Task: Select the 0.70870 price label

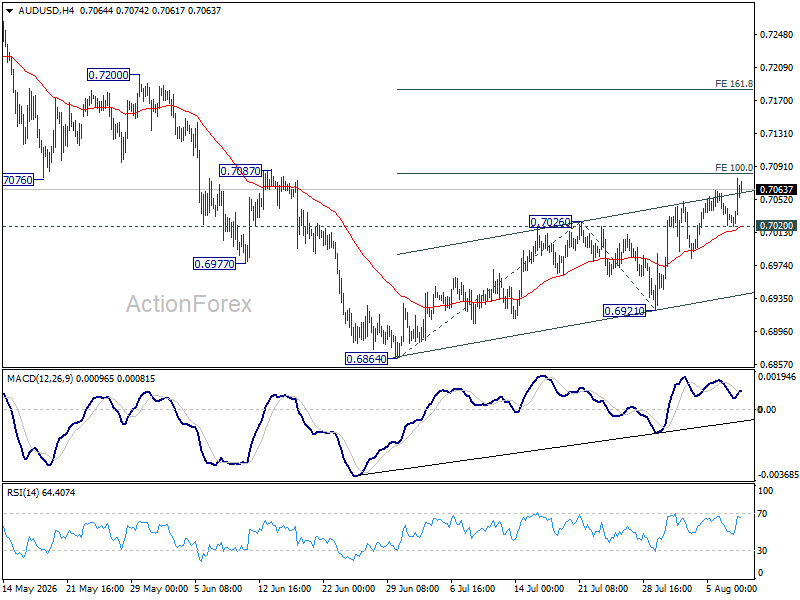Action: click(240, 171)
